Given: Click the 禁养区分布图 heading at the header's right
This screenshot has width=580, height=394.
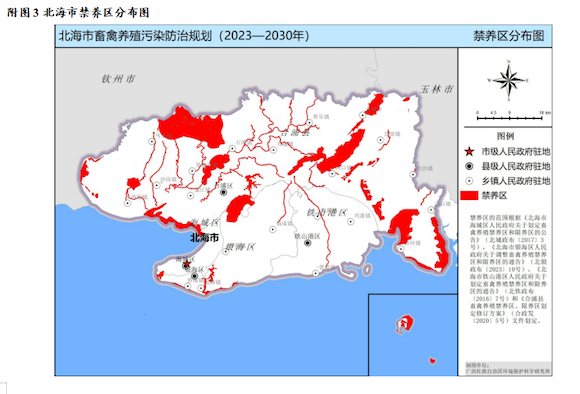Looking at the screenshot, I should (x=509, y=36).
